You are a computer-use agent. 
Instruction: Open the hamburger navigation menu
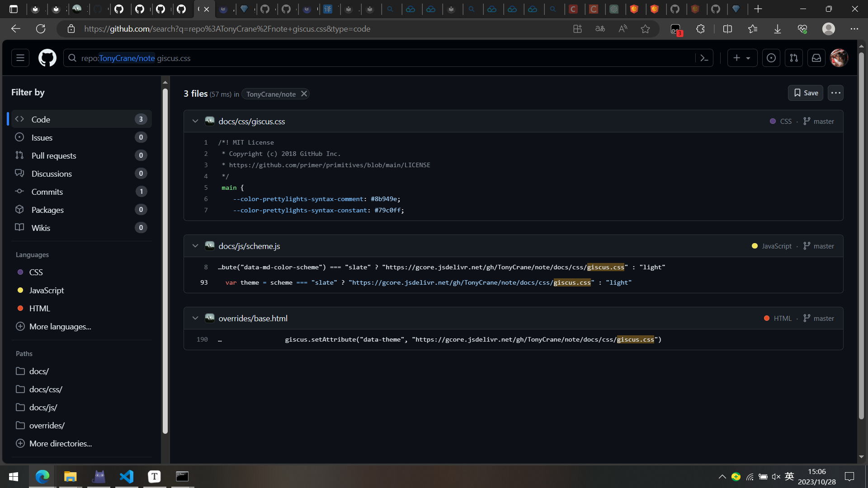[x=20, y=58]
